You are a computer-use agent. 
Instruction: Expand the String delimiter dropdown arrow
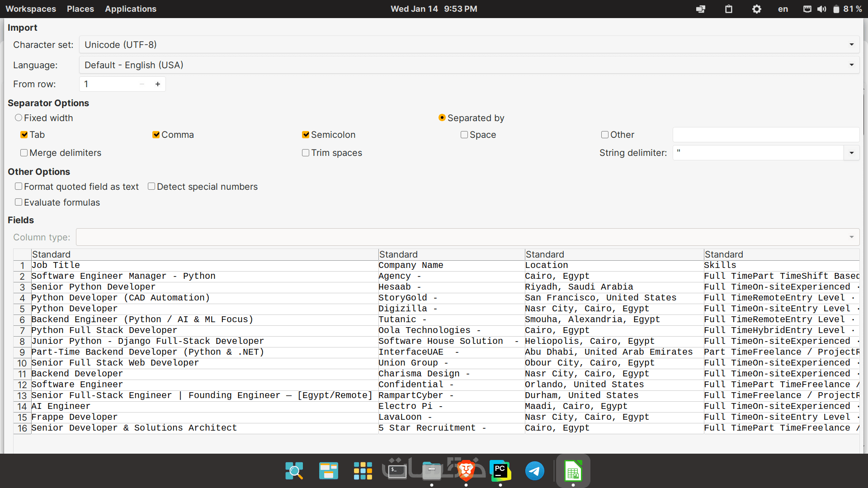pos(851,153)
